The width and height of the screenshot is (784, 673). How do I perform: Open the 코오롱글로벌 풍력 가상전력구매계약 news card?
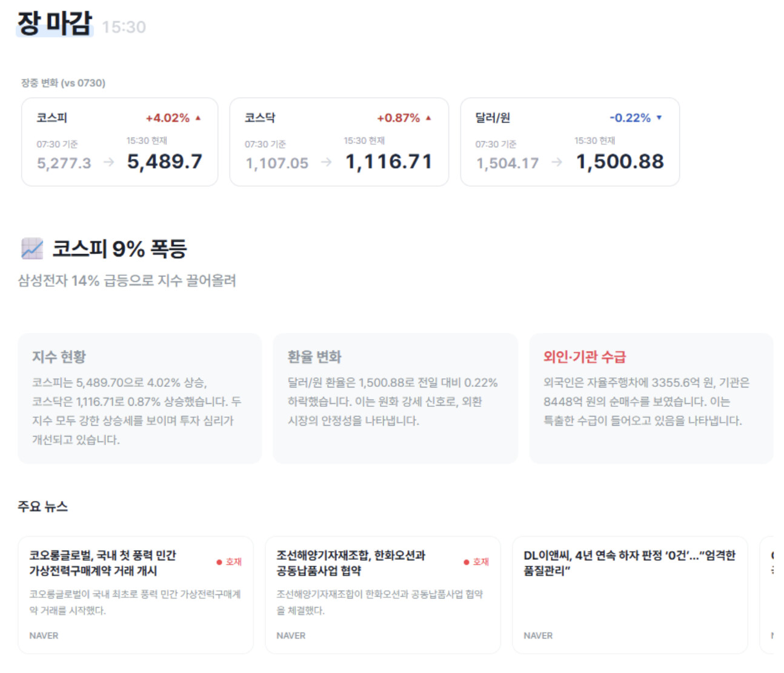(x=135, y=595)
